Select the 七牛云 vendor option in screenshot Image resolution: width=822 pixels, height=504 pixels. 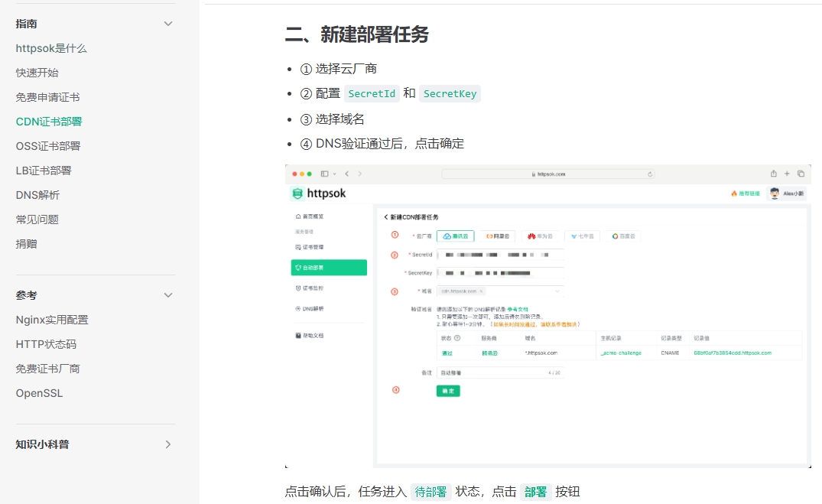pos(583,236)
